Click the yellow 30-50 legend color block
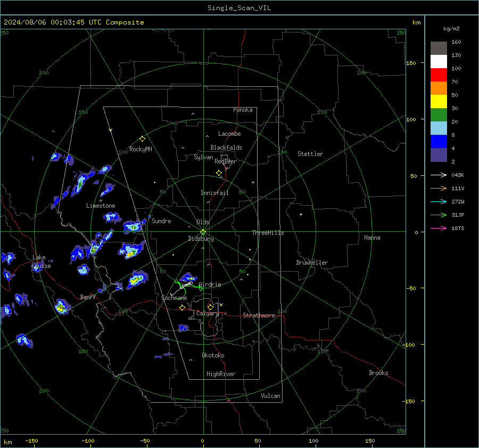 [439, 102]
